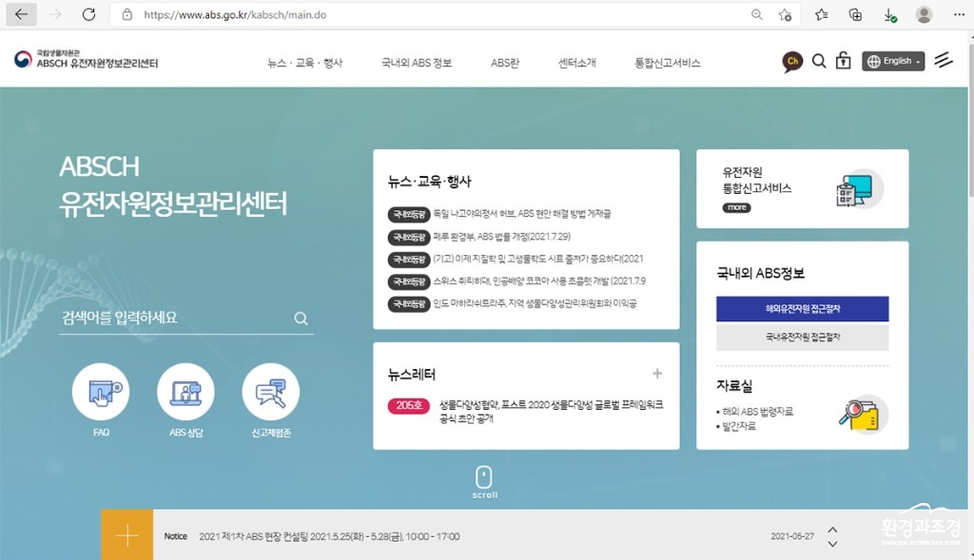Open ABS란 menu

pos(505,63)
